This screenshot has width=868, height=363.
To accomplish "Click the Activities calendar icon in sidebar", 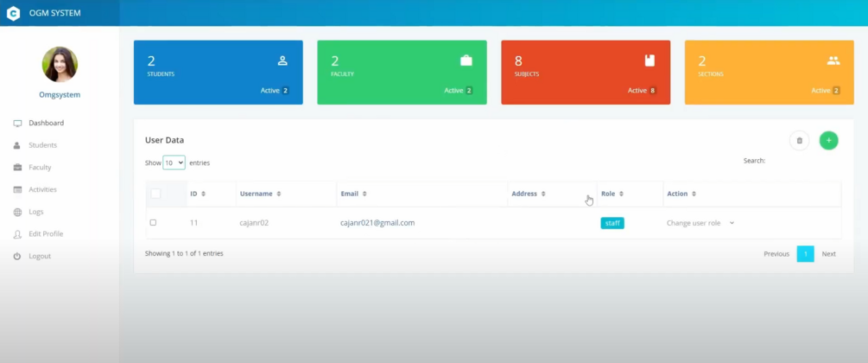I will pos(17,189).
